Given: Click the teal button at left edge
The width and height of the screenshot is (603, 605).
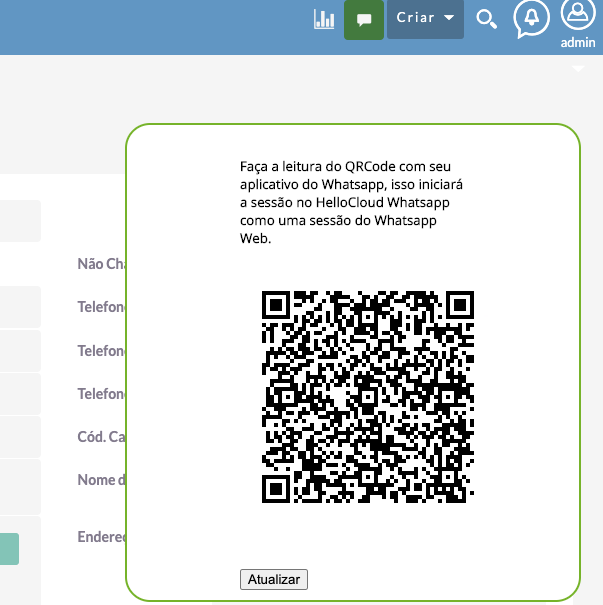Looking at the screenshot, I should (9, 549).
